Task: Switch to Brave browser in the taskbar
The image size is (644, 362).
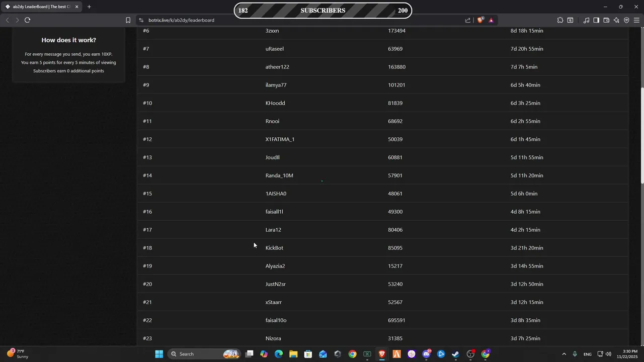Action: [x=382, y=354]
